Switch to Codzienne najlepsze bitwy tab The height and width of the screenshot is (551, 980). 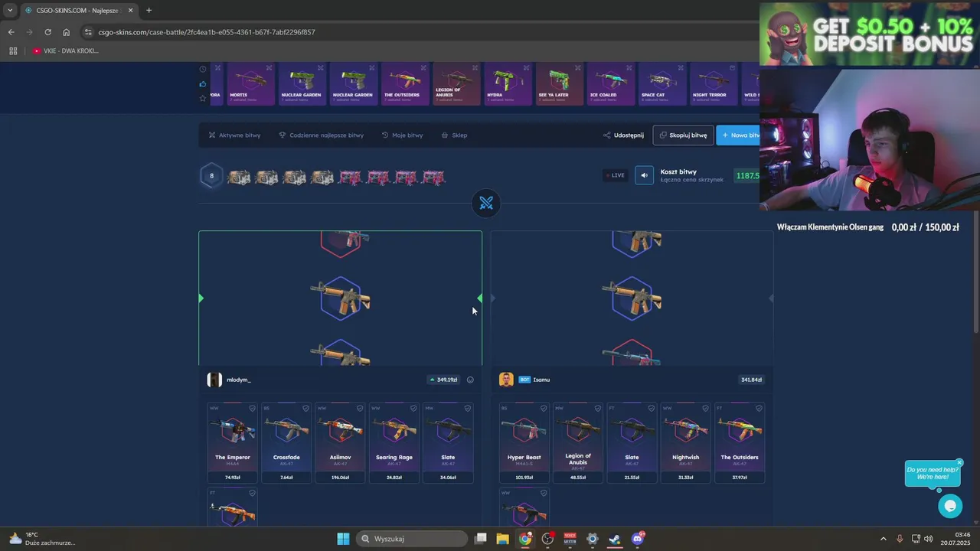coord(321,135)
